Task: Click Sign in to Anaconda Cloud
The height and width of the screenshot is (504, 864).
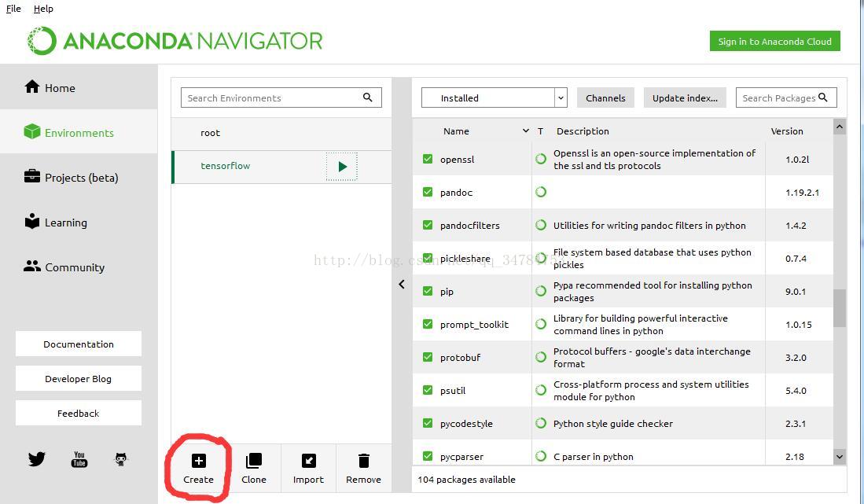Action: click(774, 42)
